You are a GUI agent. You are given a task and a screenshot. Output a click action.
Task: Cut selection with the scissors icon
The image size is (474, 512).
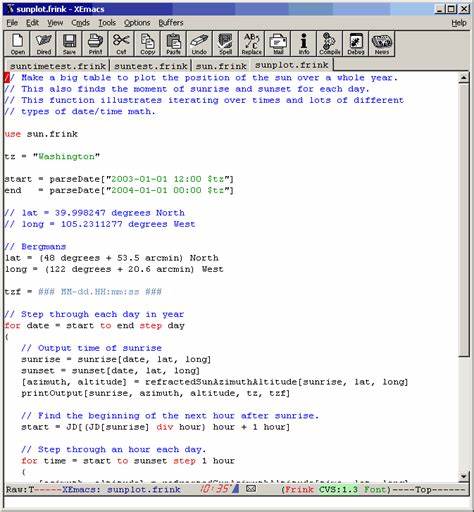click(121, 44)
